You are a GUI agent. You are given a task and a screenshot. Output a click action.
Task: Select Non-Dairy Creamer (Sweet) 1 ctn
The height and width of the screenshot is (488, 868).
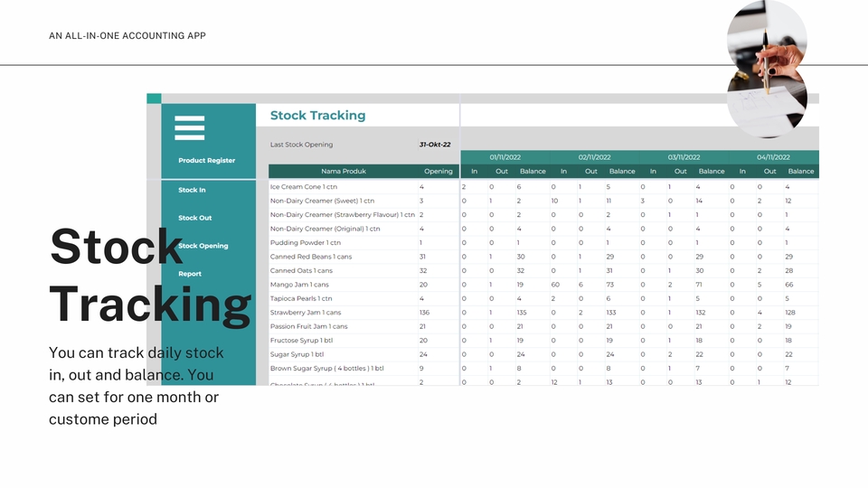[322, 201]
